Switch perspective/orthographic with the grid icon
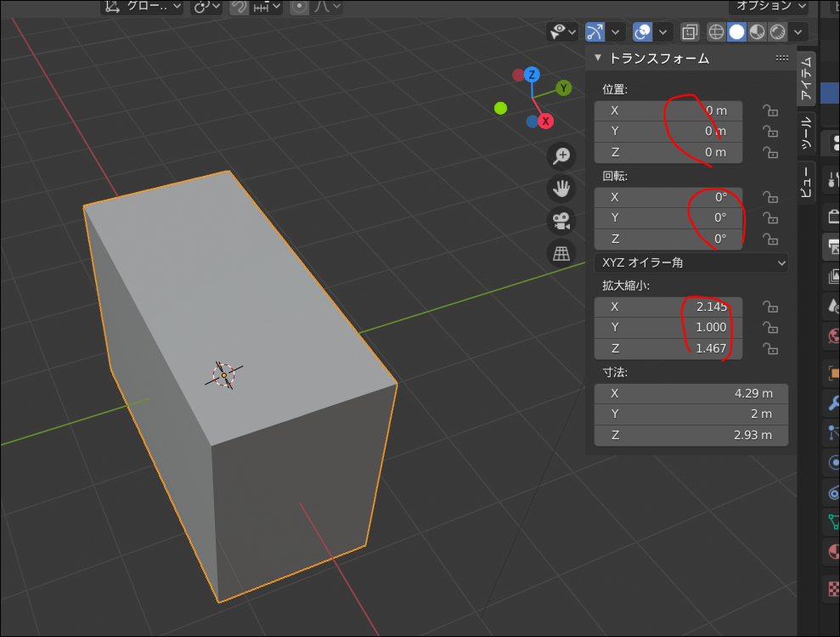The width and height of the screenshot is (840, 637). click(x=561, y=253)
